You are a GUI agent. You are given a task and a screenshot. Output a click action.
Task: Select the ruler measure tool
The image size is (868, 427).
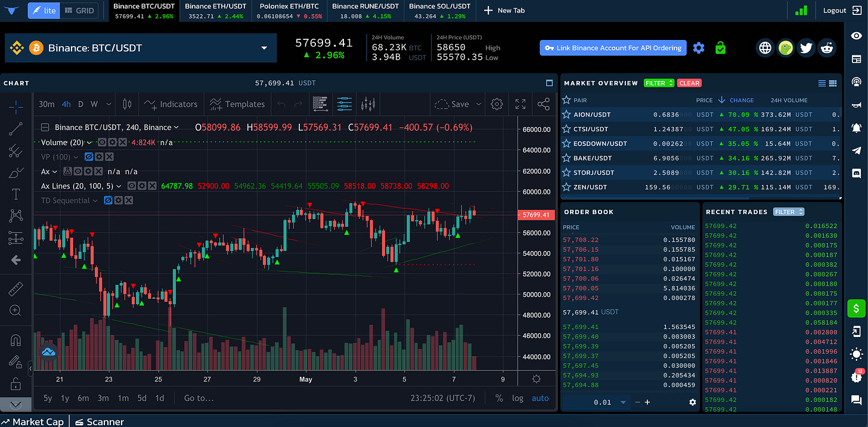point(15,289)
